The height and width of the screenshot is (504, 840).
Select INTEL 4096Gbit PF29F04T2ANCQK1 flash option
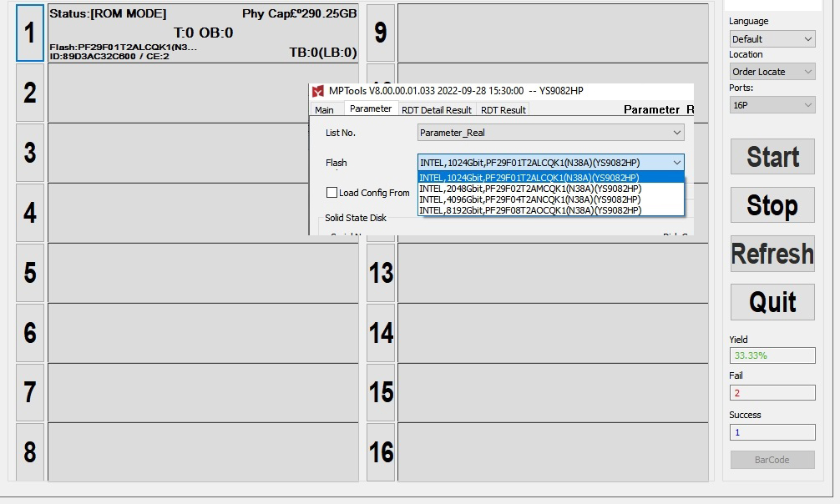[551, 199]
